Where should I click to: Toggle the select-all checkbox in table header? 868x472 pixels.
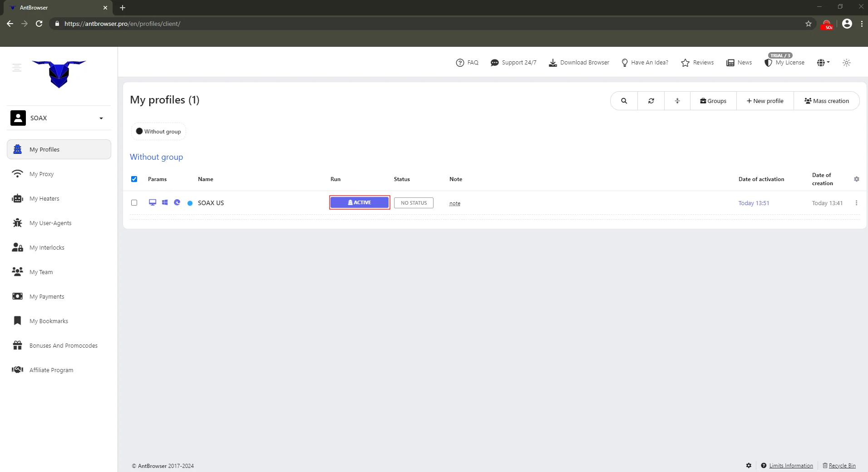[x=134, y=179]
